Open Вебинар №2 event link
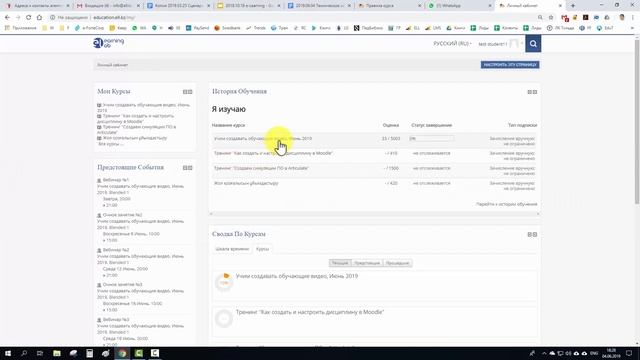Screen dimensions: 640x360 click(116, 250)
